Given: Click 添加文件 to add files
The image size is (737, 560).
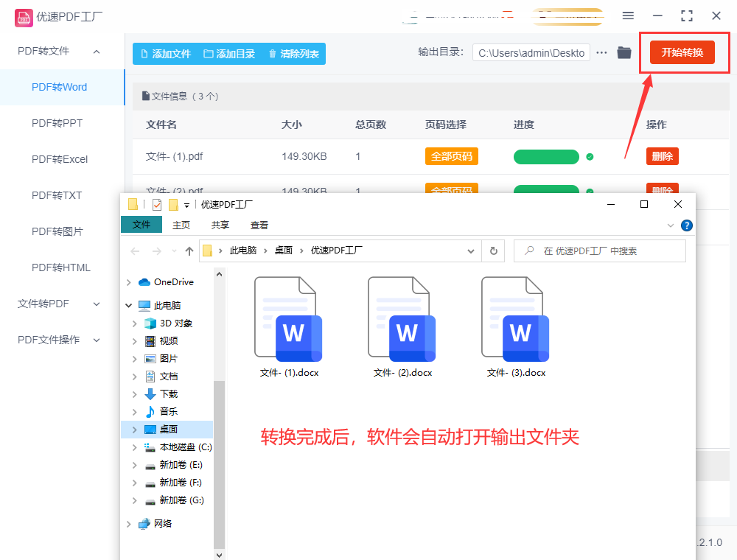Looking at the screenshot, I should point(166,54).
